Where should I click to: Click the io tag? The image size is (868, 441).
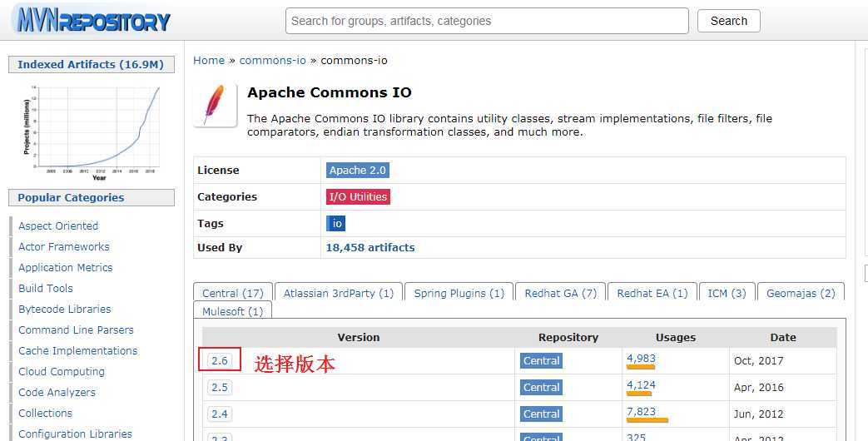point(336,224)
